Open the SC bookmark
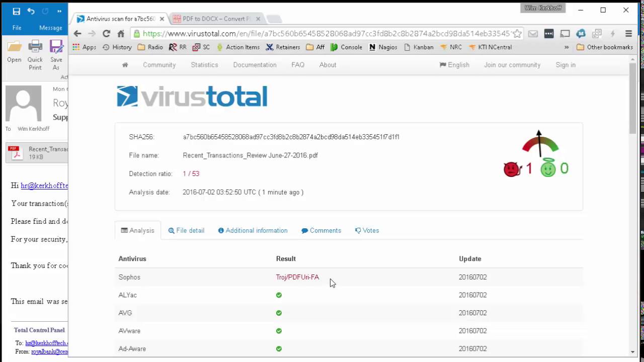Image resolution: width=644 pixels, height=362 pixels. pos(201,47)
